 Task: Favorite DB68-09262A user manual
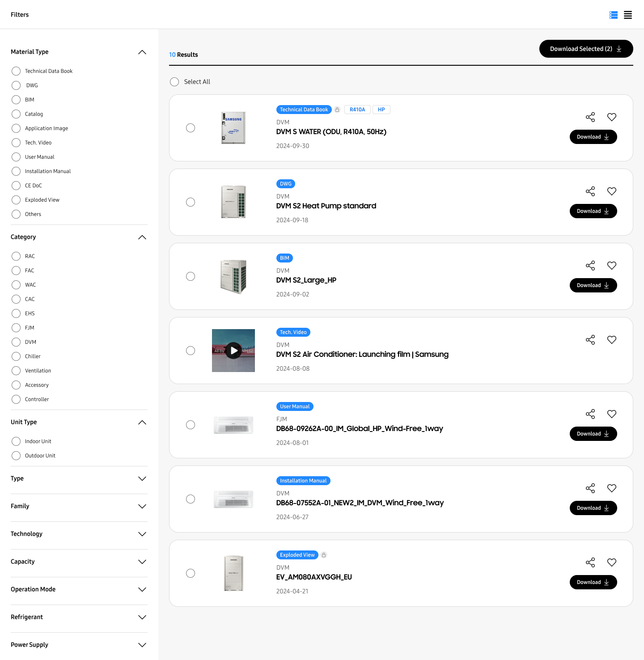(x=612, y=414)
